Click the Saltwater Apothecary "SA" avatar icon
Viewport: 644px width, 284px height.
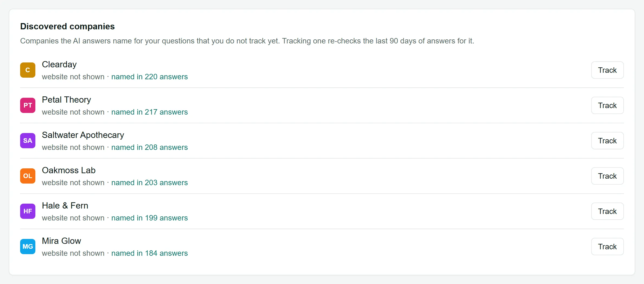click(28, 141)
